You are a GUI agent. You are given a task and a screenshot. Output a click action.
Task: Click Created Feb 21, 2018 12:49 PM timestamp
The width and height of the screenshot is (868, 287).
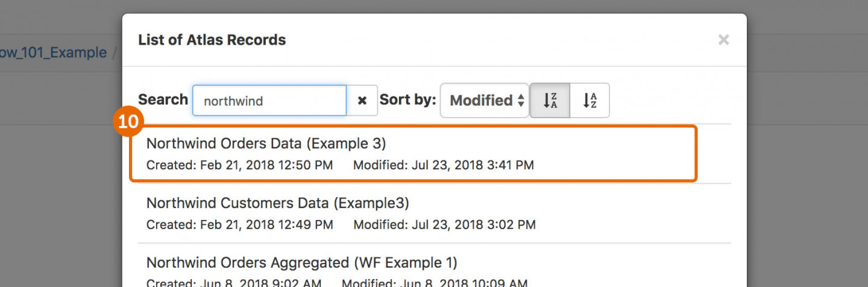click(240, 225)
